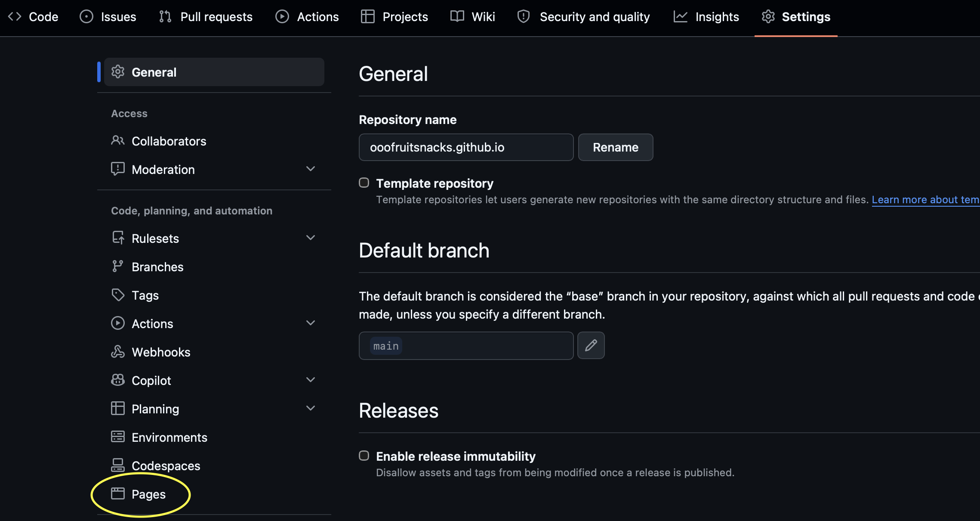Click the Repository name input field
The height and width of the screenshot is (521, 980).
[x=466, y=147]
